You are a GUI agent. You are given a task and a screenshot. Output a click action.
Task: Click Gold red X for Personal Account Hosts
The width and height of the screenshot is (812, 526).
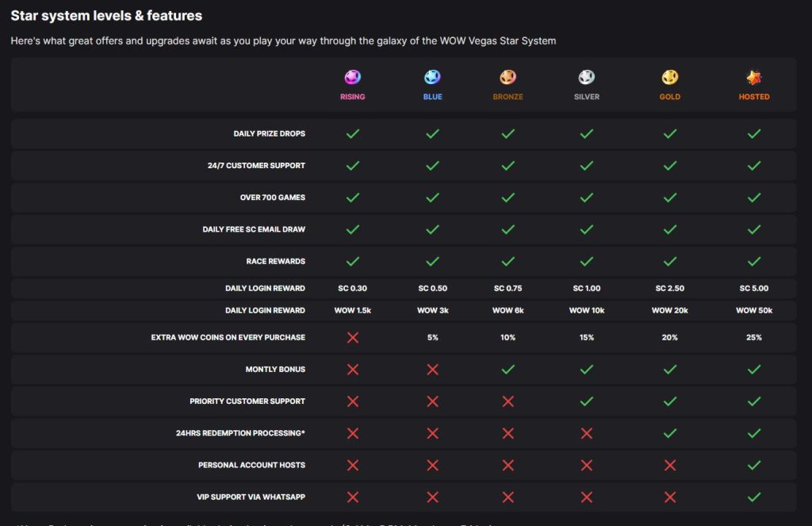pyautogui.click(x=670, y=465)
